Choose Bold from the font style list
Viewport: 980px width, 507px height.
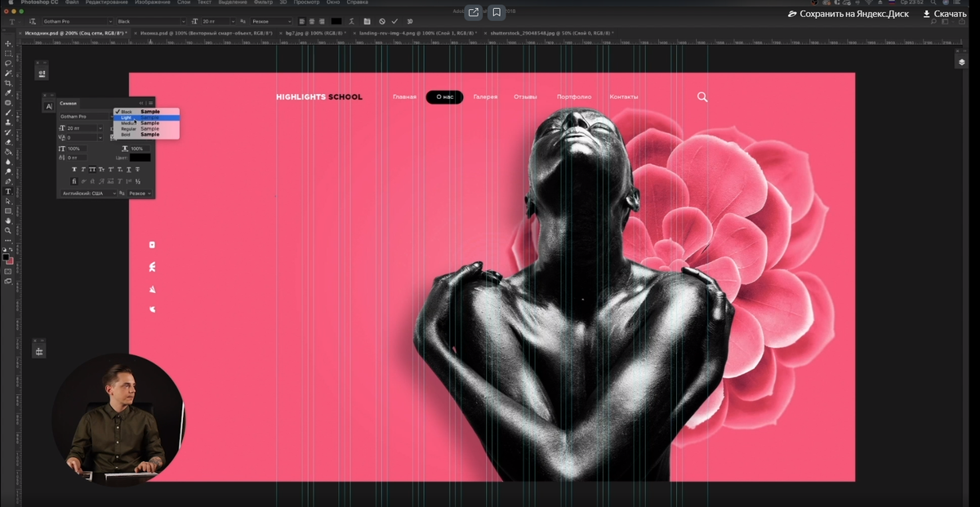point(146,135)
